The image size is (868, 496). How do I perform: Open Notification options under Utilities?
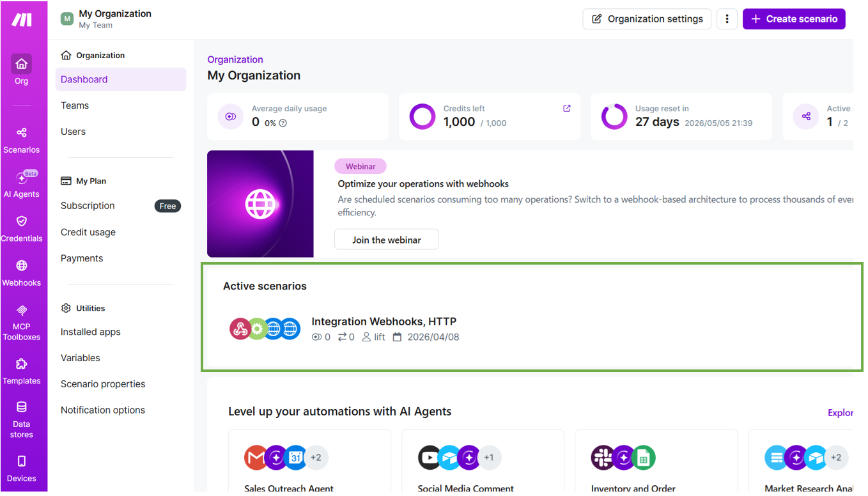103,410
